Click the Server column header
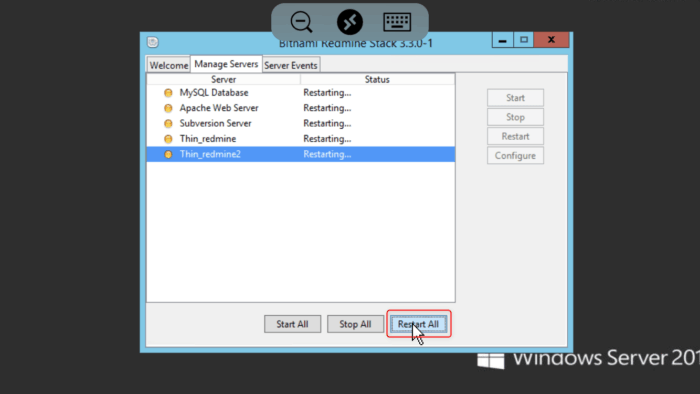Screen dimensions: 700x394 tap(224, 79)
